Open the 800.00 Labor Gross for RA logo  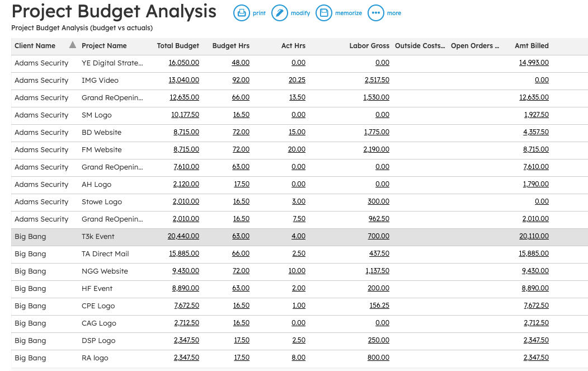[x=379, y=358]
